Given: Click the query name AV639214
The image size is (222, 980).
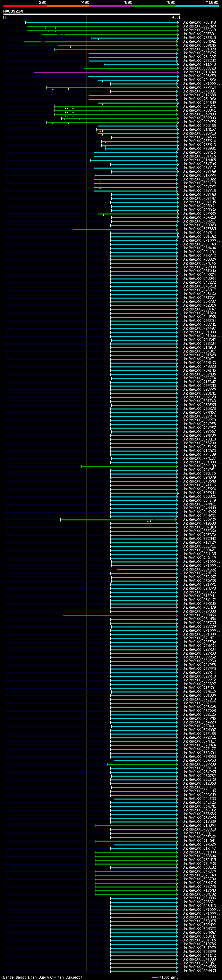Looking at the screenshot, I should 13,11.
